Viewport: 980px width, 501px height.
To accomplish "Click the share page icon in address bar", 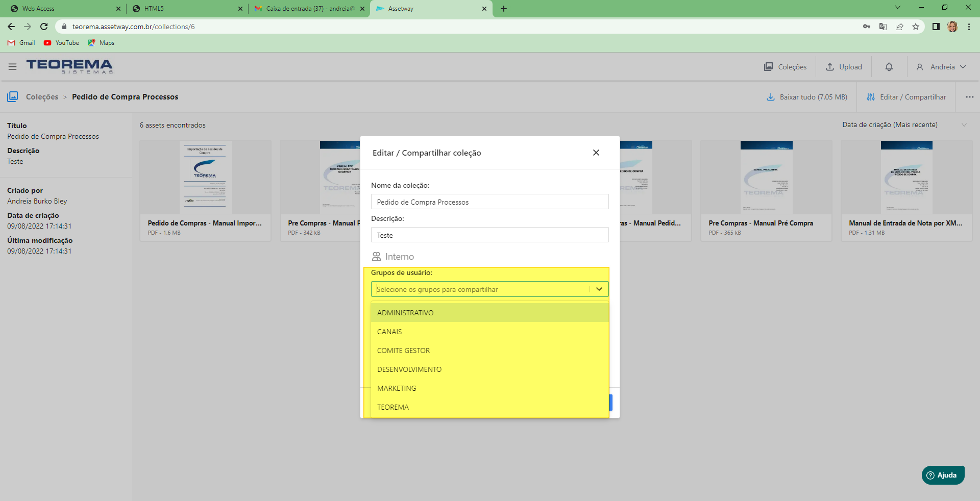I will (x=899, y=27).
